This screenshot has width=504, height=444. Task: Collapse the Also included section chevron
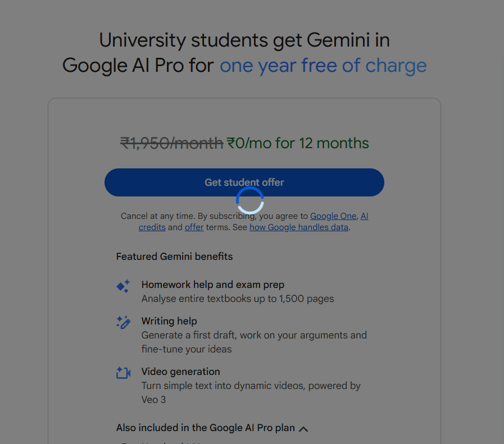click(x=303, y=429)
